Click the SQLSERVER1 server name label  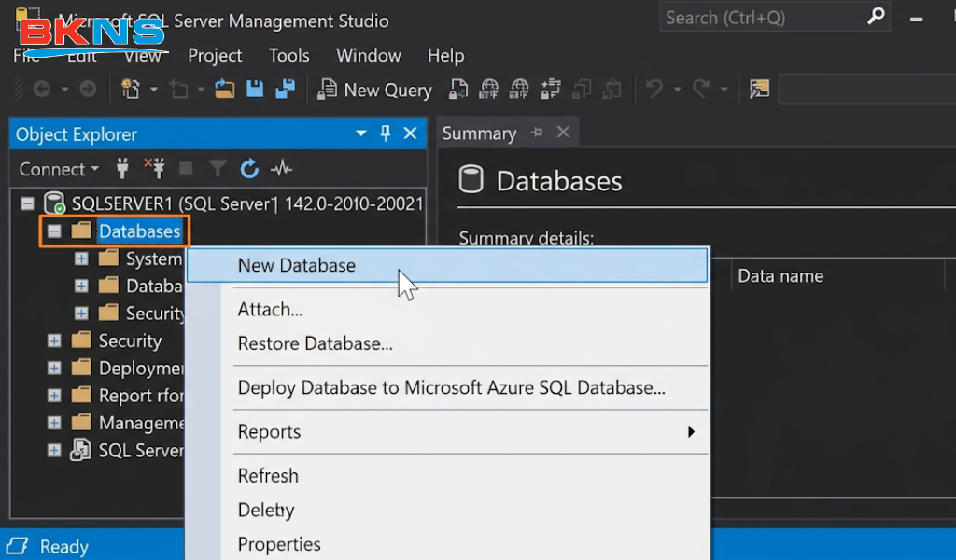pos(247,203)
